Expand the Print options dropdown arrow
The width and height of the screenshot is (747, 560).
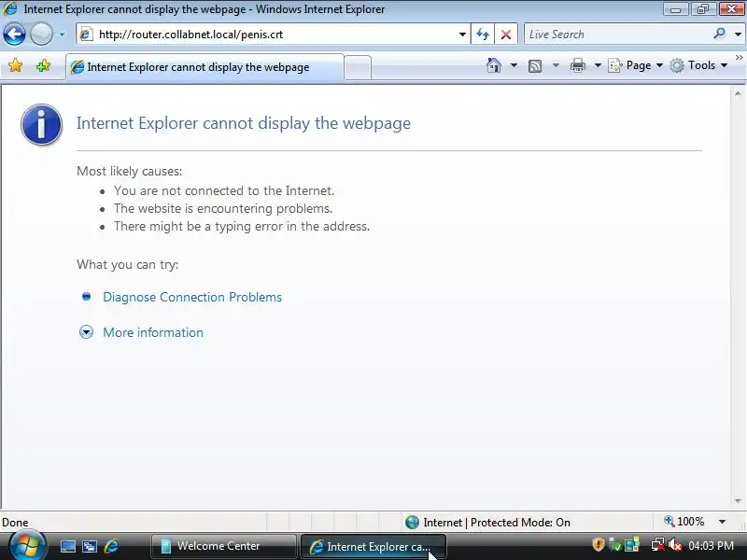coord(598,65)
